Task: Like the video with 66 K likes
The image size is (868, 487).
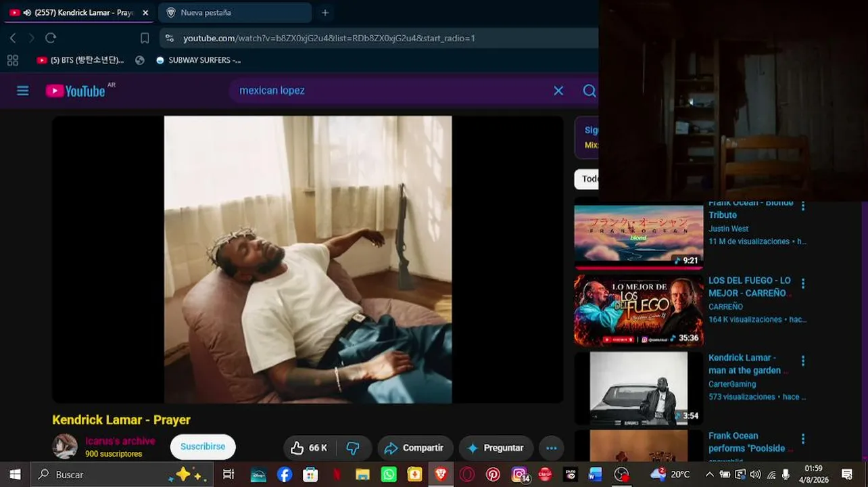Action: 309,448
